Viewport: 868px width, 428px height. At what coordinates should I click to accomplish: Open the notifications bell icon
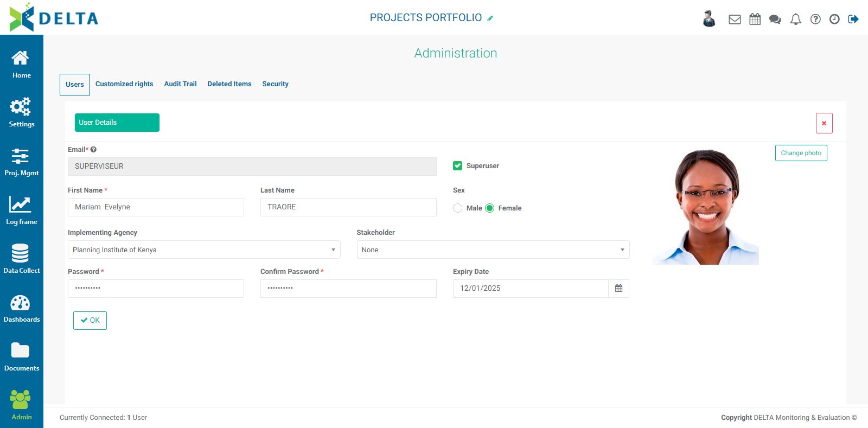796,20
